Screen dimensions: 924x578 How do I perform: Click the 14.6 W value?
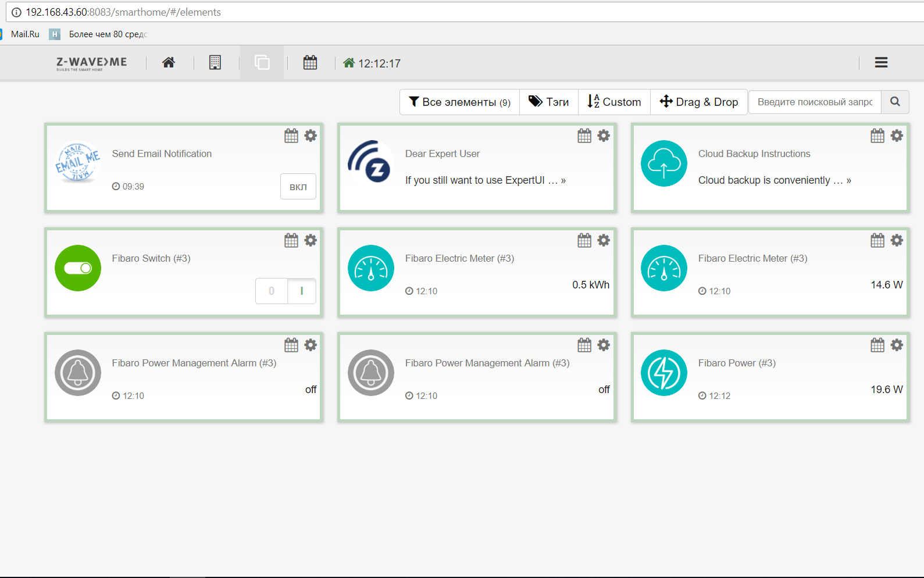point(887,285)
